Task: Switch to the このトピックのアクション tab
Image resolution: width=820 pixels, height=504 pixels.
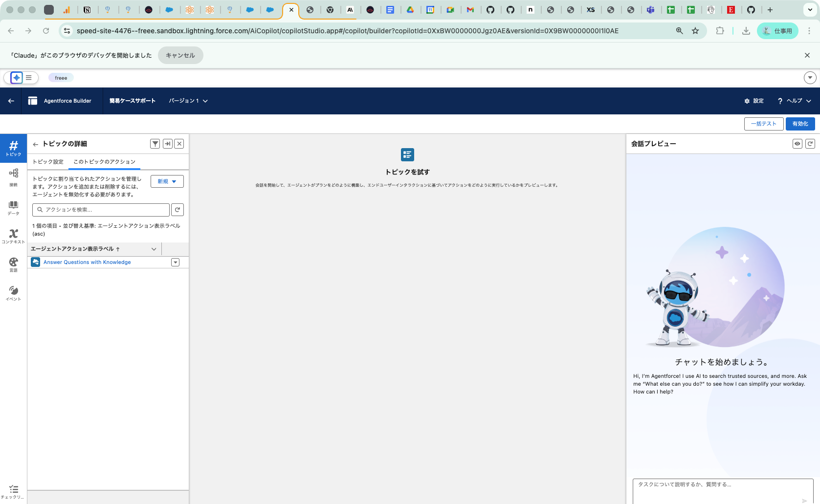Action: coord(104,161)
